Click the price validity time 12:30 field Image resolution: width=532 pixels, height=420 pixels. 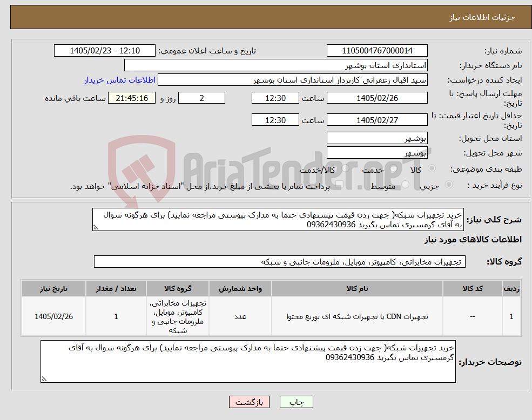pos(275,120)
